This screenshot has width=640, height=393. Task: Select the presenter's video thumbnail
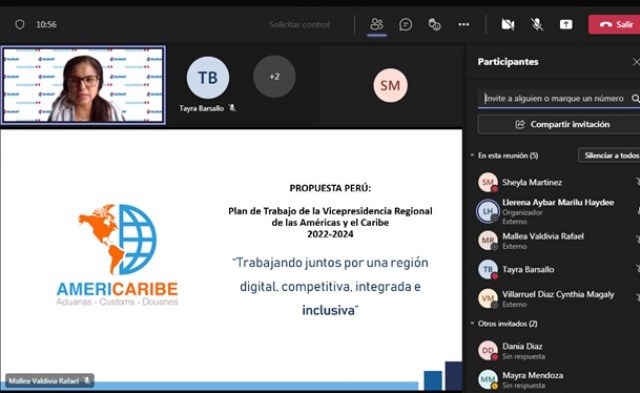[83, 85]
